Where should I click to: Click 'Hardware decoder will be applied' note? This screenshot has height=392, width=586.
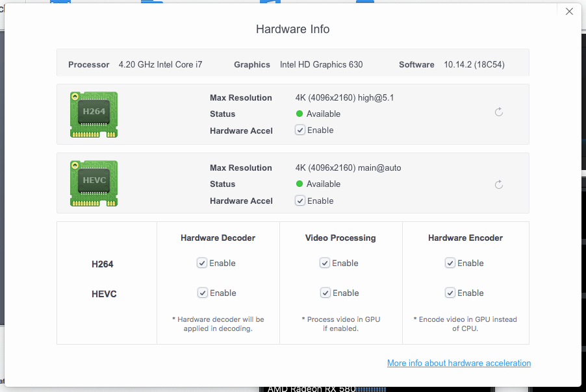[218, 324]
